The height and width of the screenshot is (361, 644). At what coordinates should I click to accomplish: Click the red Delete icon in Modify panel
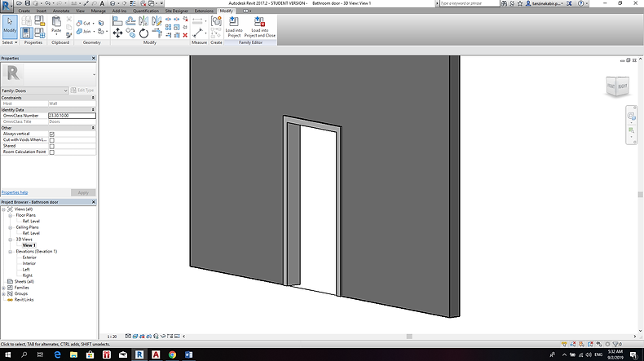pyautogui.click(x=185, y=35)
